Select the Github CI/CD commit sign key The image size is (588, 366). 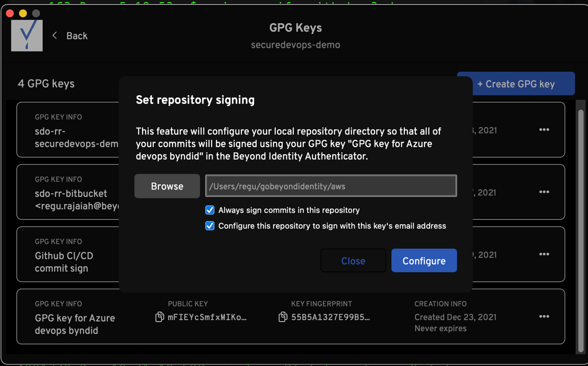click(64, 262)
